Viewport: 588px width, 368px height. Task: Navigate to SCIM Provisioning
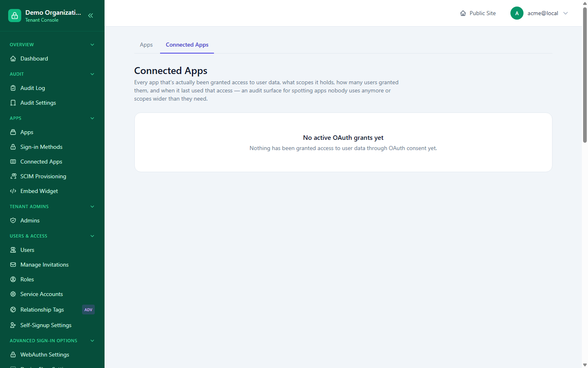52,176
